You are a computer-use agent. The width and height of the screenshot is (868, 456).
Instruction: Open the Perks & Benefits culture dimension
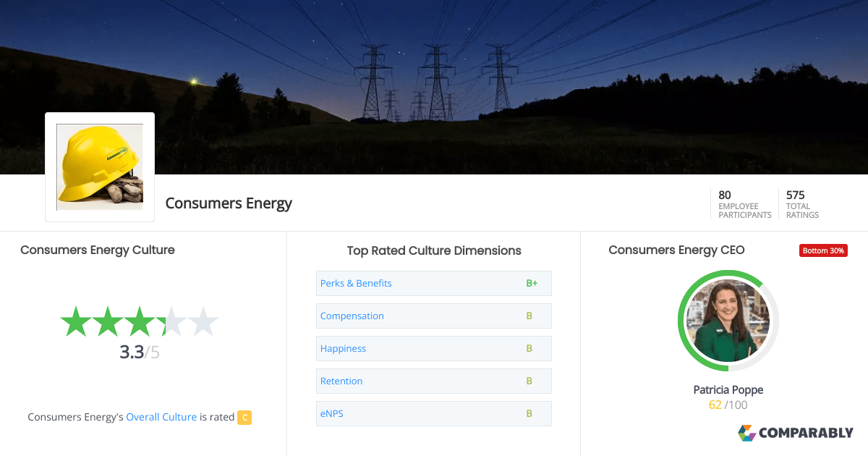point(356,283)
